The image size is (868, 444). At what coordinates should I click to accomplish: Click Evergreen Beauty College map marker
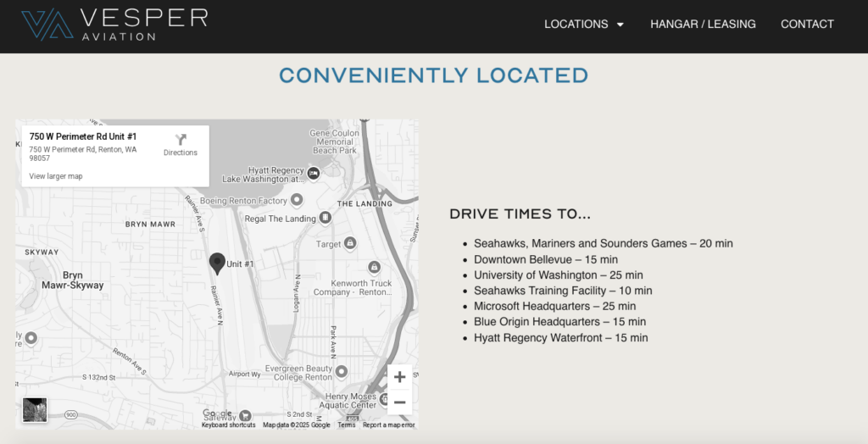click(x=342, y=371)
